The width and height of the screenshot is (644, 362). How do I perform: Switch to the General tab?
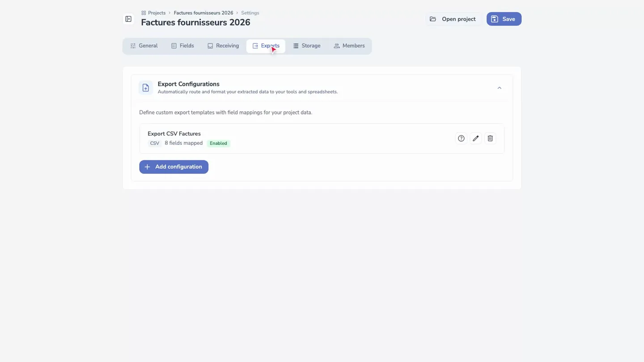click(144, 46)
